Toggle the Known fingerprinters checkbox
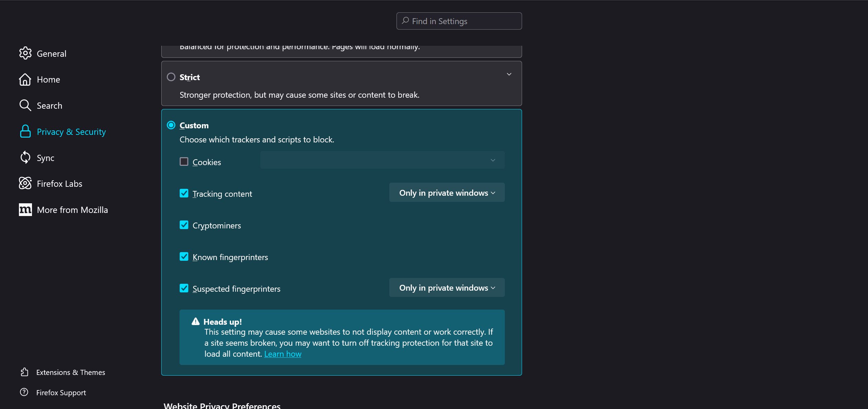This screenshot has height=409, width=868. (184, 257)
